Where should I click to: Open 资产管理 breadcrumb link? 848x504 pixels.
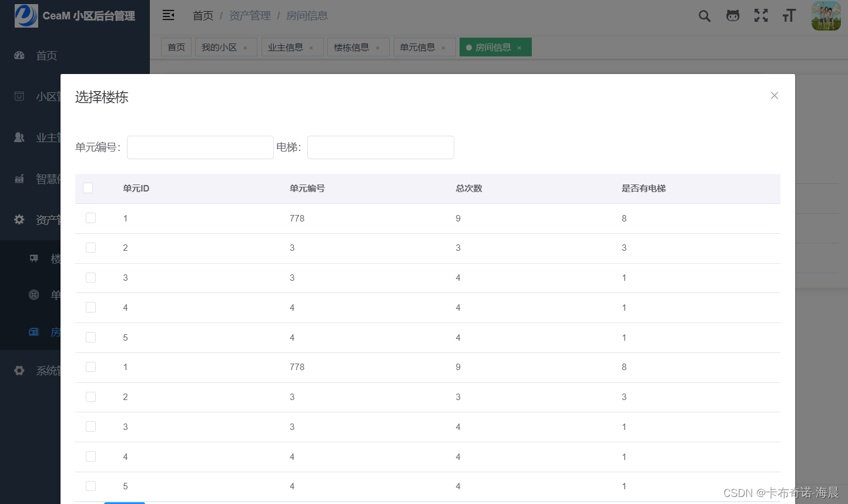pos(249,16)
